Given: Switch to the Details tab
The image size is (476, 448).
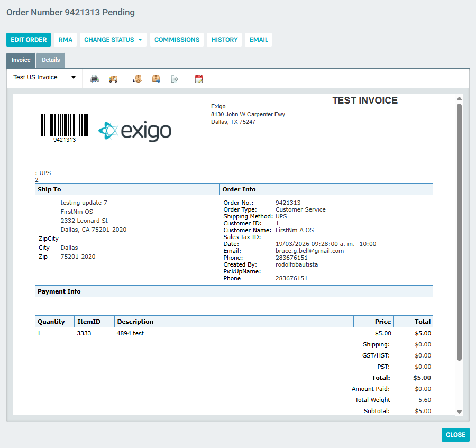Looking at the screenshot, I should pos(50,60).
